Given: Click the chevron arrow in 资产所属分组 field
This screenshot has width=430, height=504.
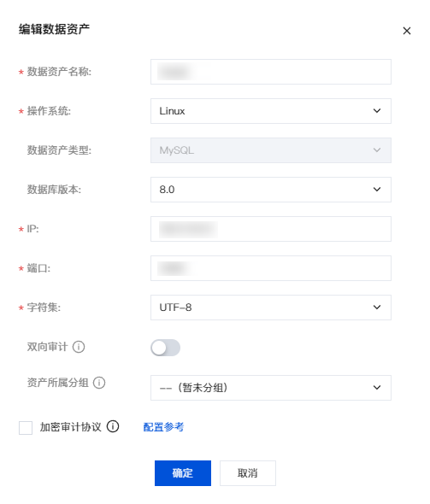Looking at the screenshot, I should click(377, 388).
